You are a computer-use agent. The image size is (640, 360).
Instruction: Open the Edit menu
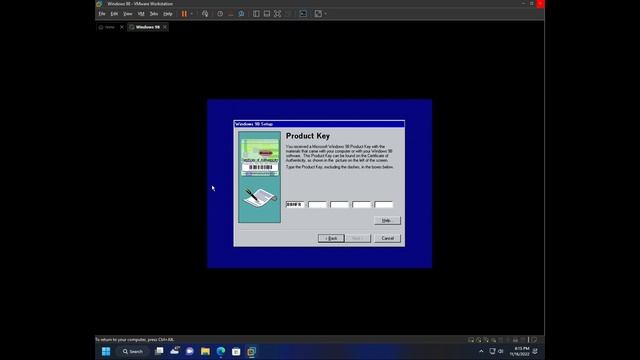114,13
